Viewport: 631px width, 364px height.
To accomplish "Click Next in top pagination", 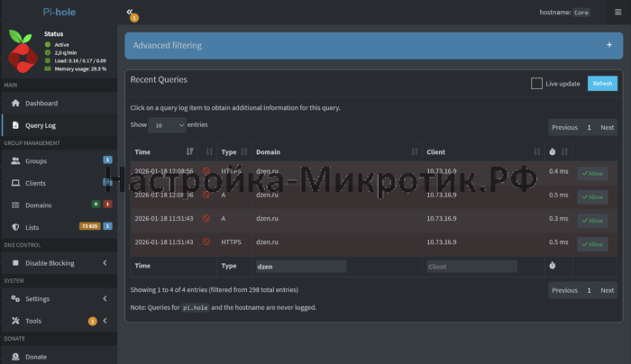I will (x=608, y=127).
